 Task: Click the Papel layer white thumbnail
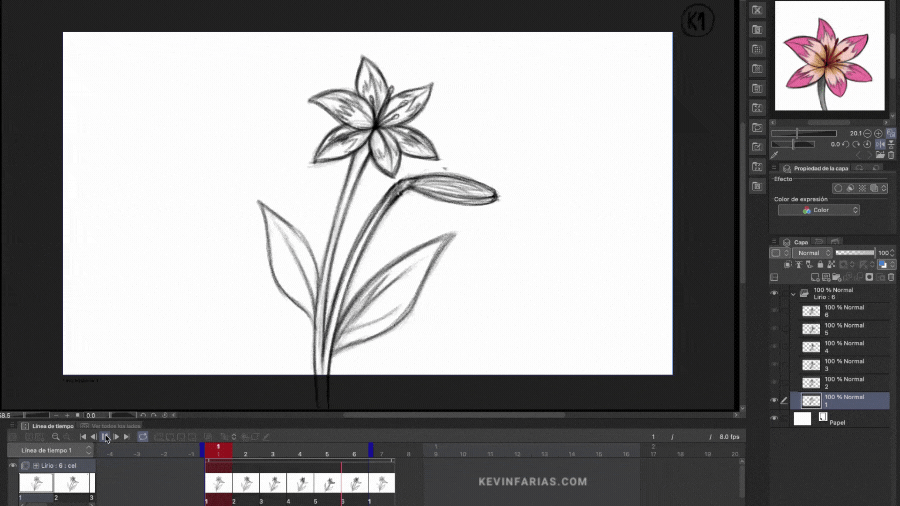802,419
